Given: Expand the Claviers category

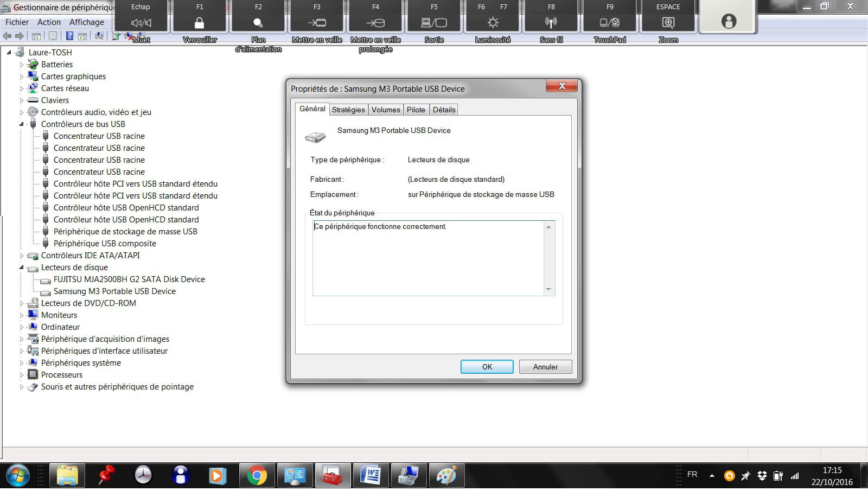Looking at the screenshot, I should point(22,100).
